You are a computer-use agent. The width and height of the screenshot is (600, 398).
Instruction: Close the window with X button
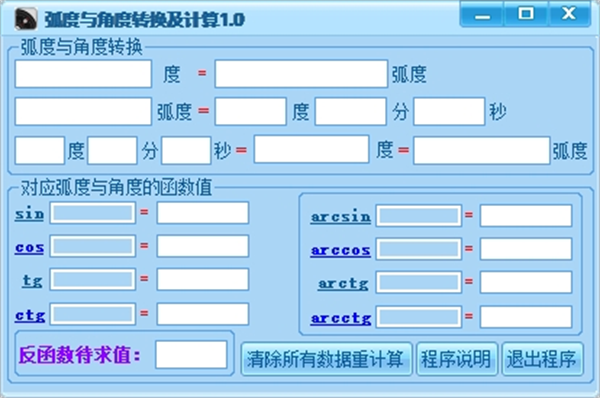coord(569,14)
